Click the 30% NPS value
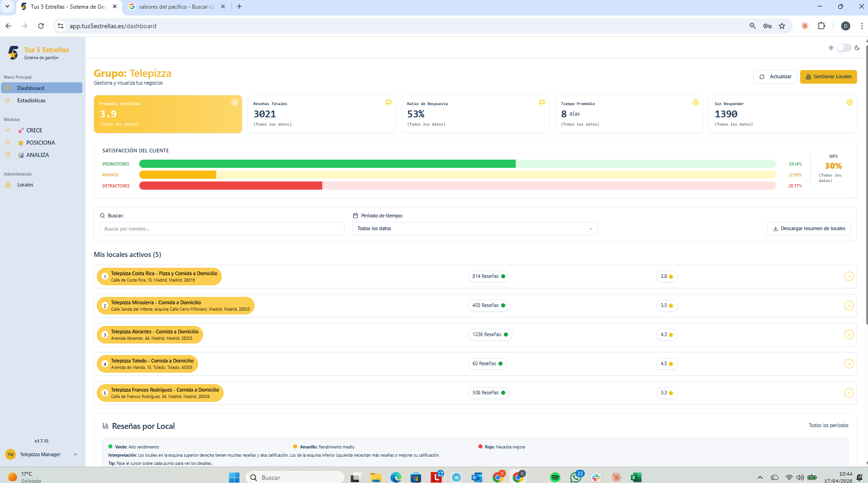The height and width of the screenshot is (483, 868). (833, 166)
